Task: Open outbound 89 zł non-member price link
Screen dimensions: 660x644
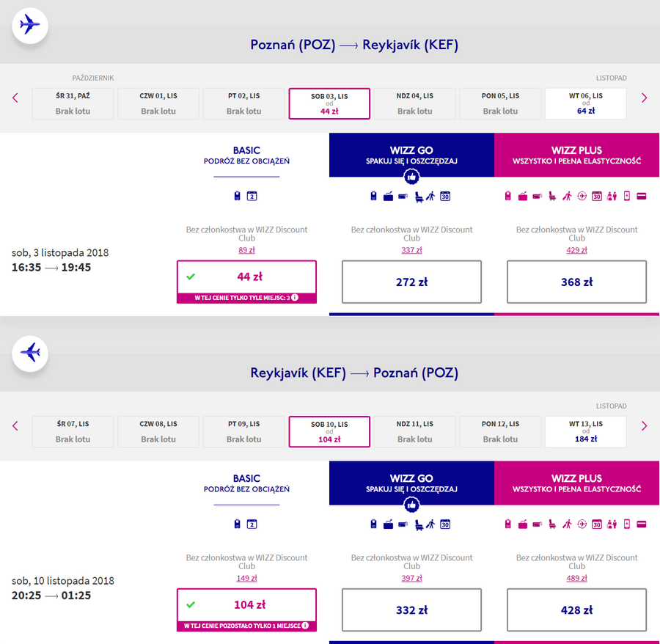Action: (x=246, y=250)
